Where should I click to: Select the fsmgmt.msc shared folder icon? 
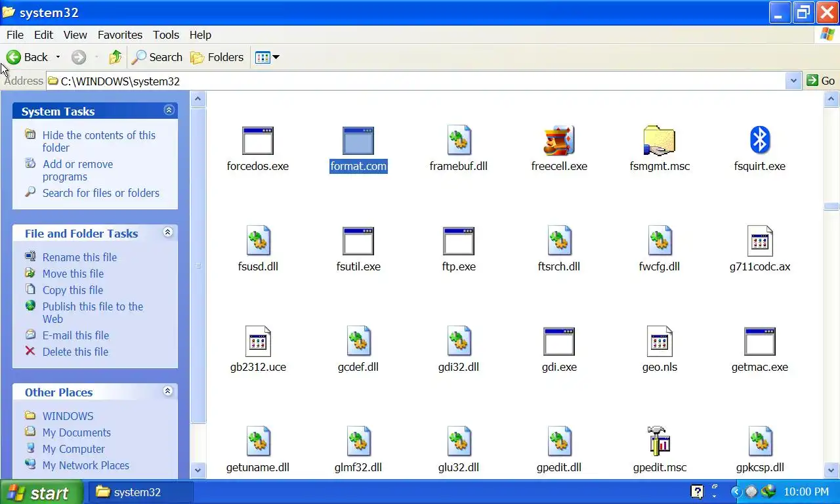[x=660, y=140]
